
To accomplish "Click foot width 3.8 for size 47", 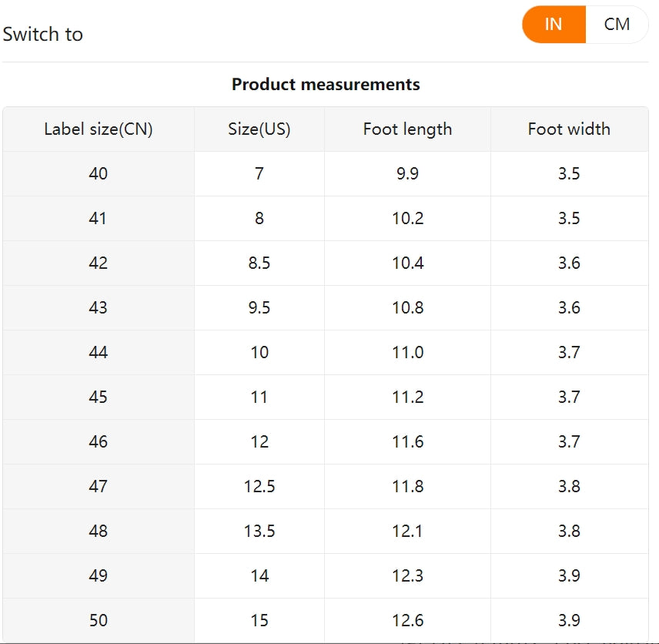I will pos(569,486).
